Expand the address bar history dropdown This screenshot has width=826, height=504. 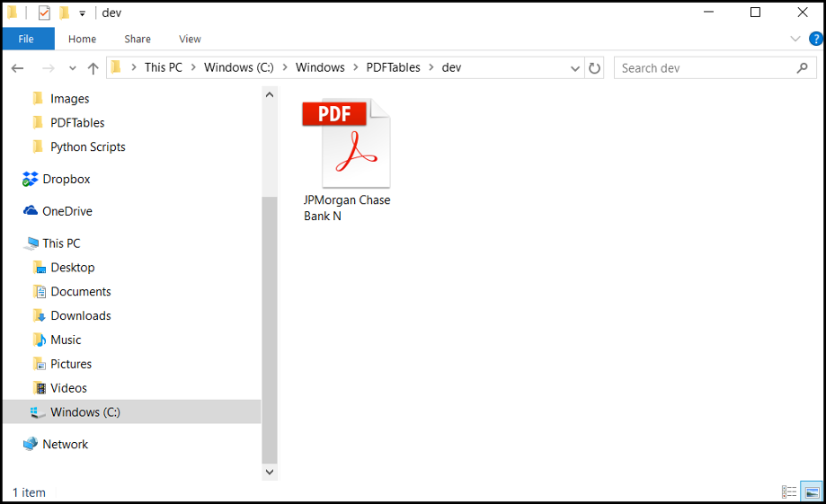(x=575, y=68)
